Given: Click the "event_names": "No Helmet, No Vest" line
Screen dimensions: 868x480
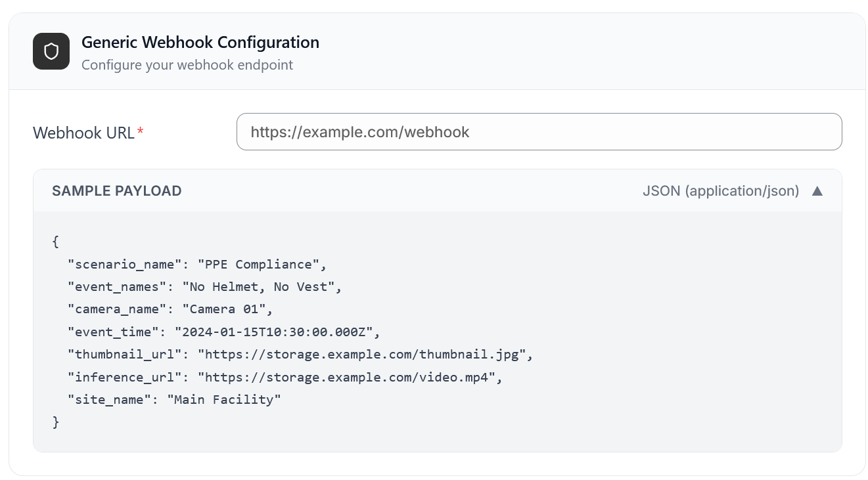Looking at the screenshot, I should (205, 287).
